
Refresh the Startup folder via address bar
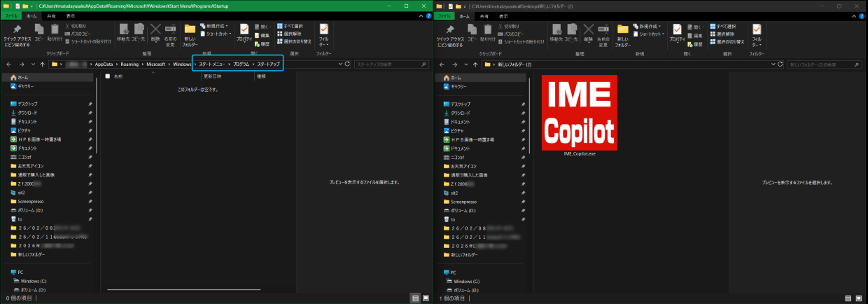click(346, 64)
